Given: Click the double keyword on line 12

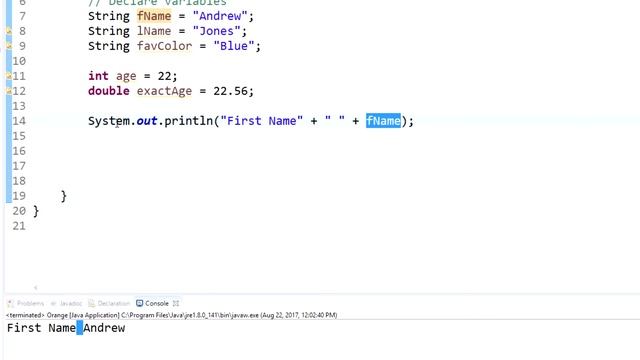Looking at the screenshot, I should pyautogui.click(x=109, y=91).
